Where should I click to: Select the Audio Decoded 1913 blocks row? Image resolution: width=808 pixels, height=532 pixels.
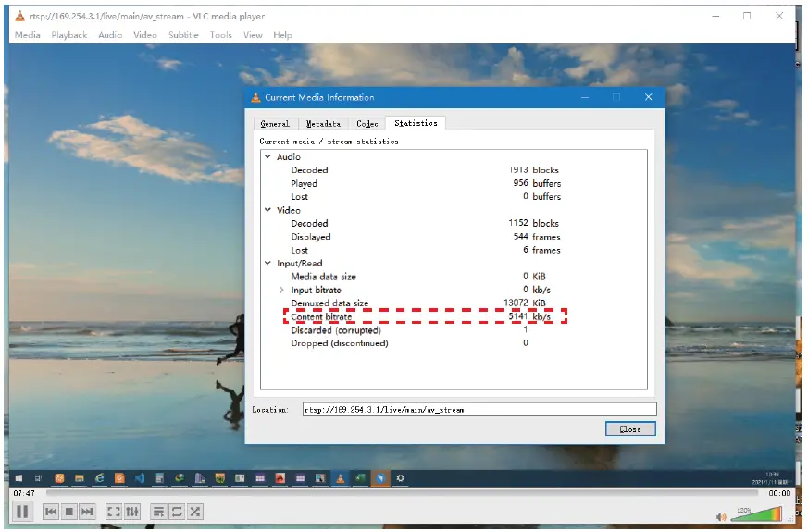(454, 170)
